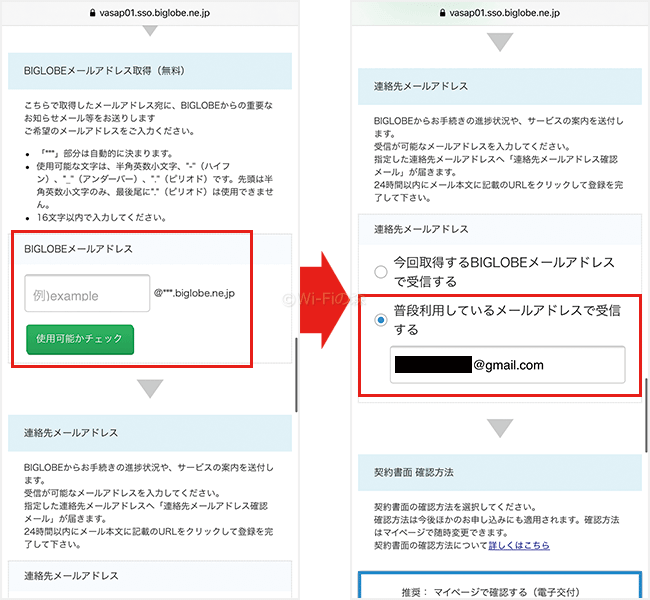This screenshot has height=600, width=650.
Task: Click the gmail.com contact email input field
Action: coord(507,365)
